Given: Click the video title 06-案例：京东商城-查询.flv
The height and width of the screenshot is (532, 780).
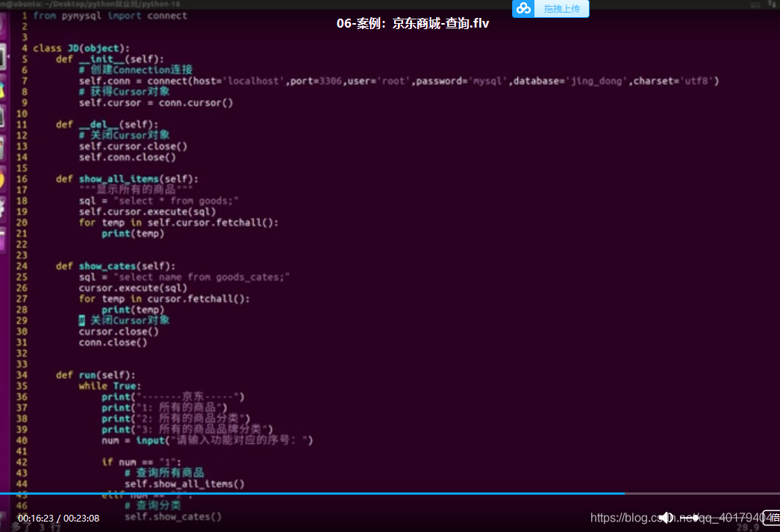Looking at the screenshot, I should (413, 23).
